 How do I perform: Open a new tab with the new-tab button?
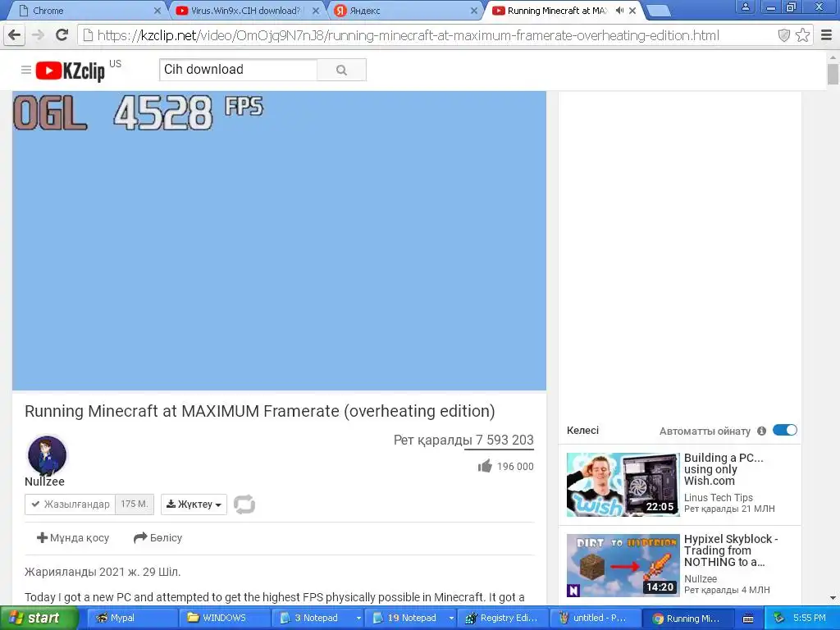pos(659,10)
